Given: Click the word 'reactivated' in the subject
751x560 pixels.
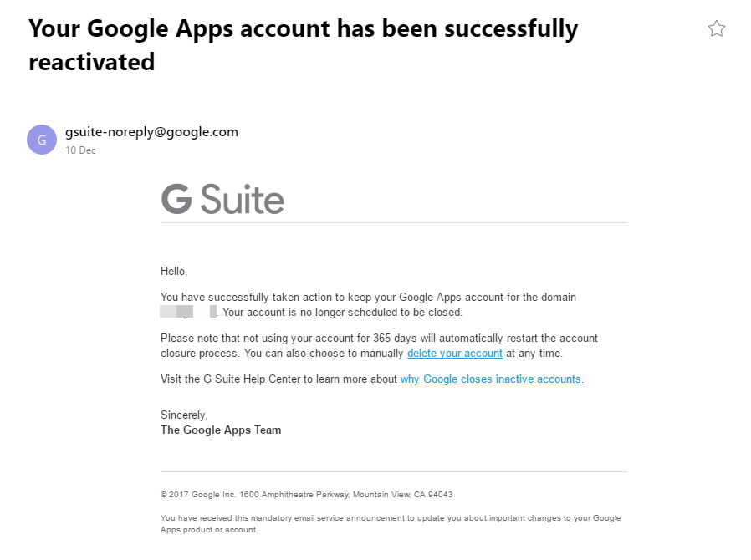Looking at the screenshot, I should tap(91, 62).
